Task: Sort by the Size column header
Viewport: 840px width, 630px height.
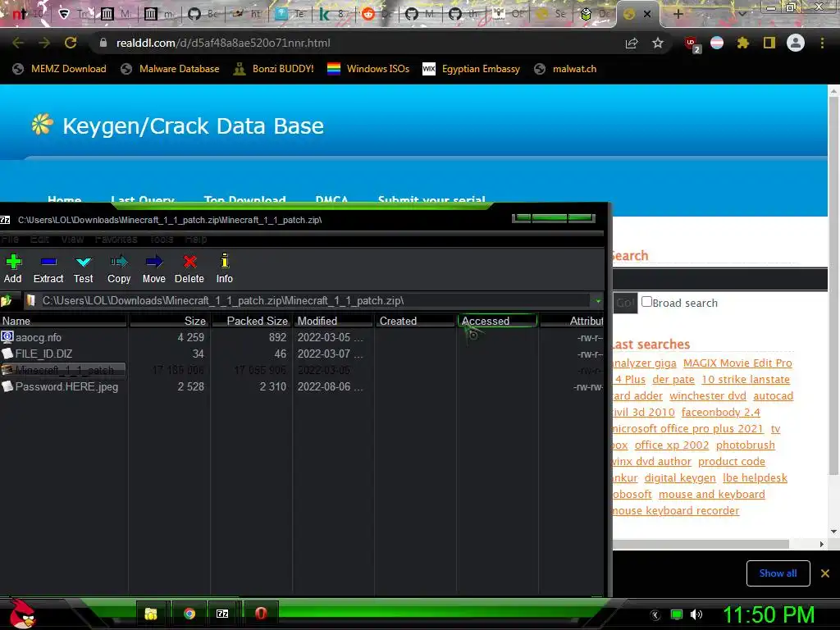Action: click(169, 321)
